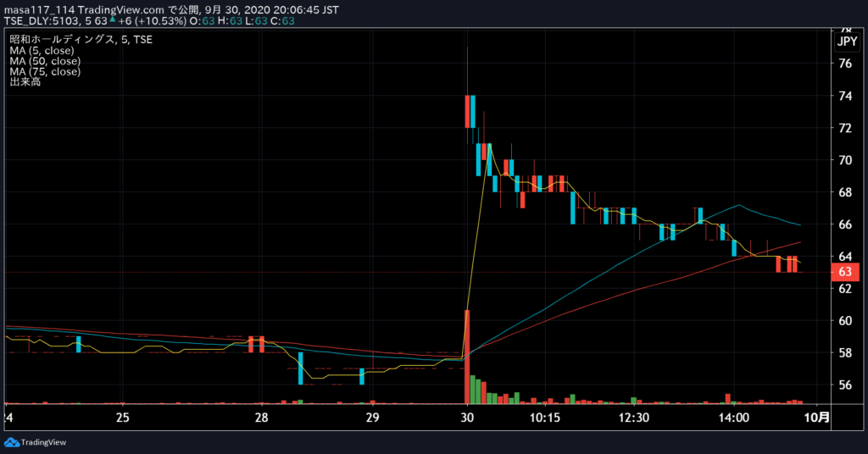Click the 72 price axis label
The width and height of the screenshot is (868, 454).
[x=845, y=128]
